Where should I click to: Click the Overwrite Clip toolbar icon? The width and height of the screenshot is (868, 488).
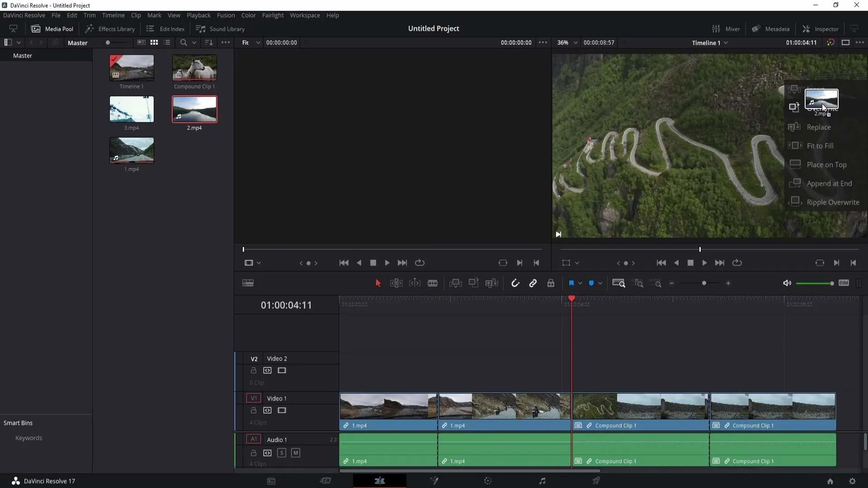coord(473,283)
